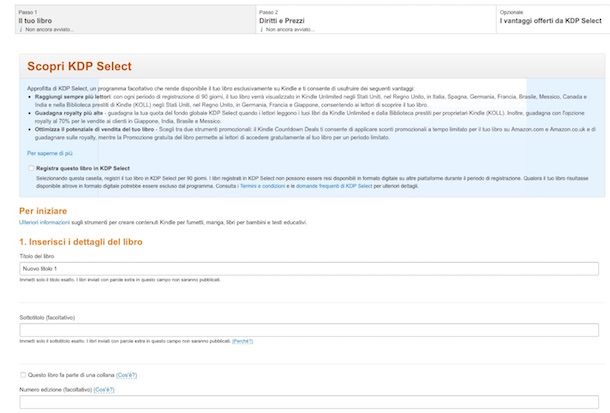Check 'Questo libro fa parte di una collana'

coord(23,375)
